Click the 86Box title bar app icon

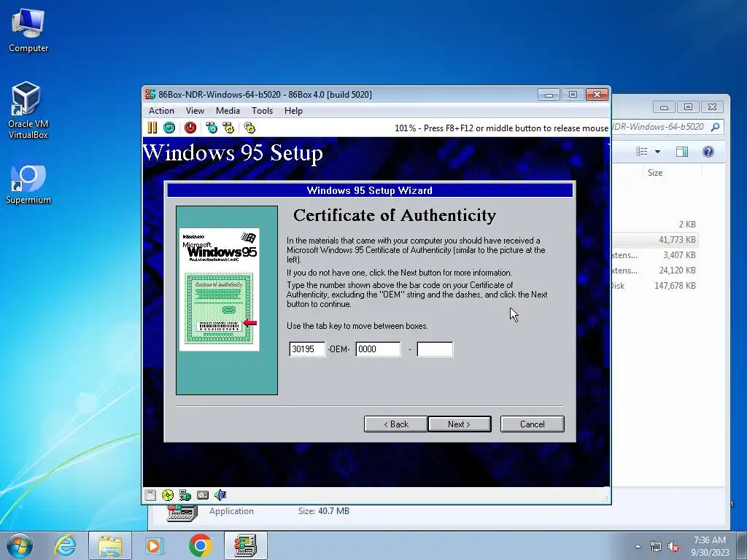150,94
